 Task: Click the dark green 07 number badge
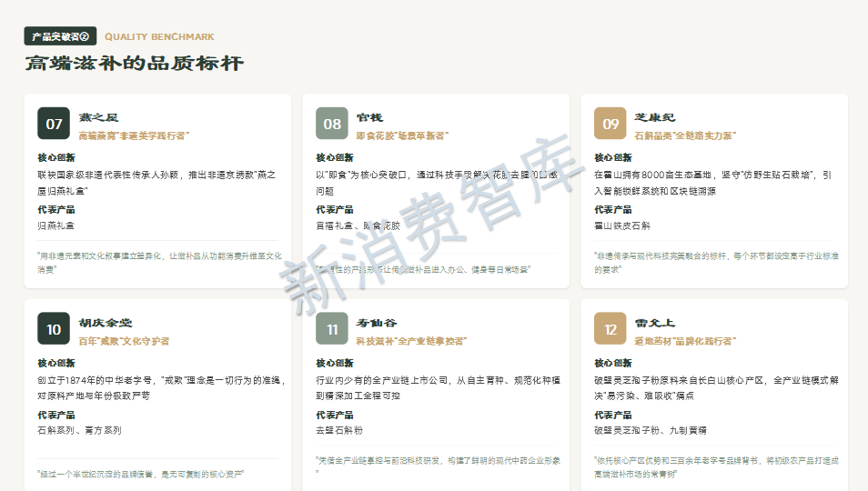(54, 124)
